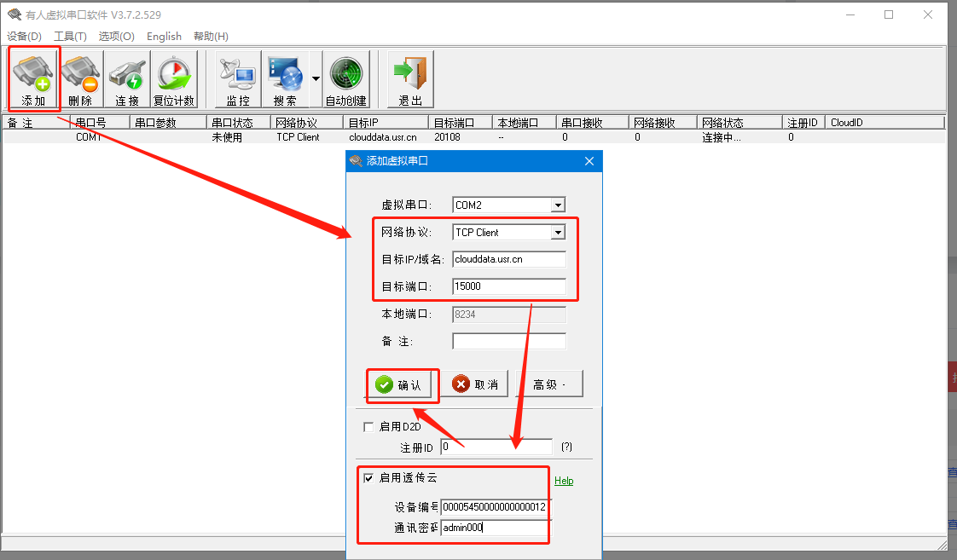Image resolution: width=957 pixels, height=560 pixels.
Task: Click the 添加 (Add) toolbar icon
Action: point(33,78)
